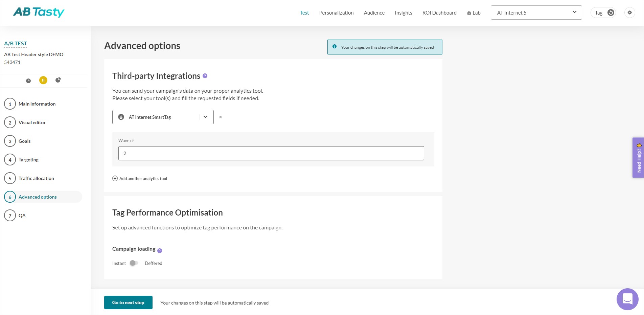Click the AB Tasty logo

[39, 12]
